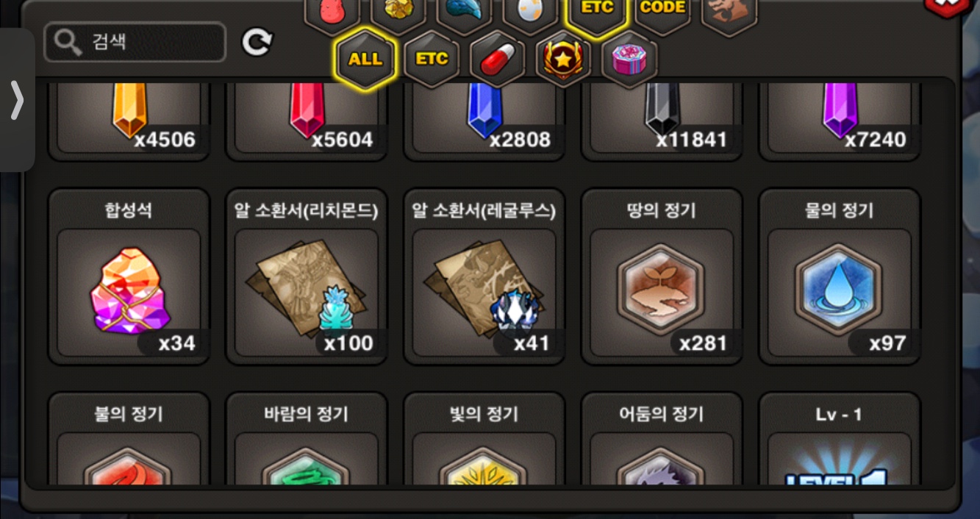Open the pink gift box filter

point(629,60)
